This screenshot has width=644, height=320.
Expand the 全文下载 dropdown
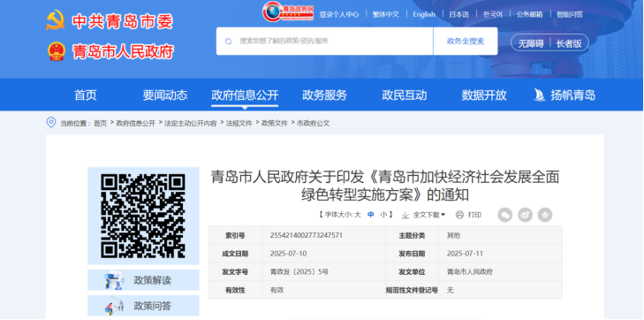[428, 215]
